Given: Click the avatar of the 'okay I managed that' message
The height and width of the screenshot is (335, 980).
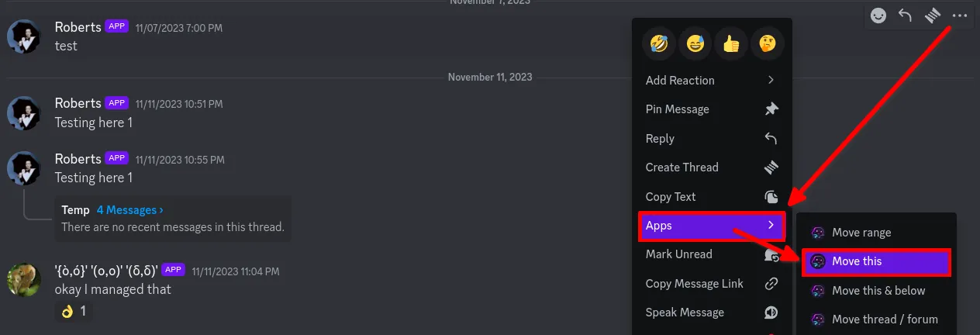Looking at the screenshot, I should (x=23, y=279).
